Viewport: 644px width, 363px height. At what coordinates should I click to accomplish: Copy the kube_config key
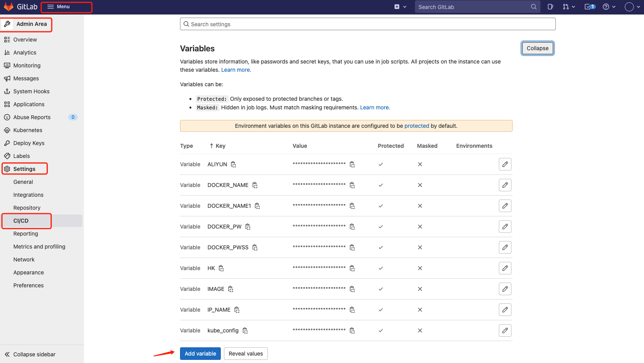pyautogui.click(x=245, y=330)
